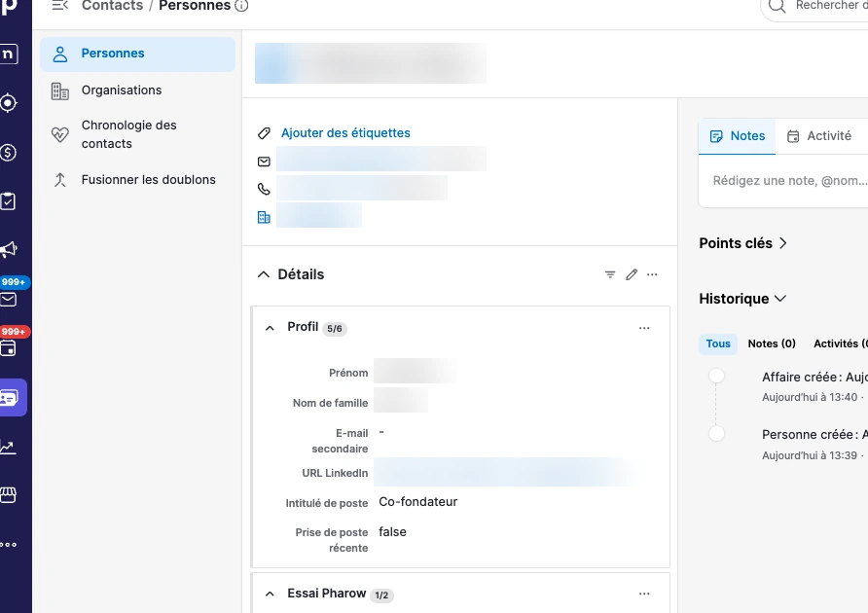Click the Affaire créée timeline circle marker

click(716, 376)
